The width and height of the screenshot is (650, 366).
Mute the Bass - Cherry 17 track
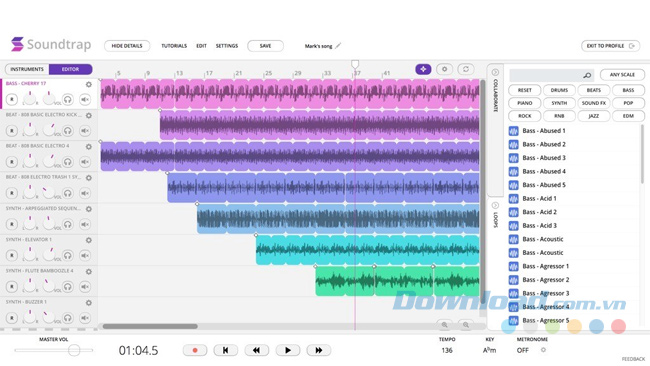85,99
